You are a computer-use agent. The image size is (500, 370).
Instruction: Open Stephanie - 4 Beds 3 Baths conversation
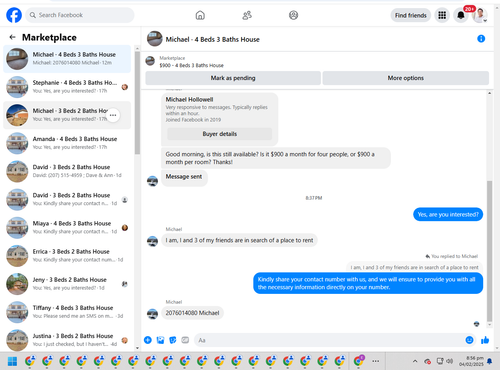(67, 87)
